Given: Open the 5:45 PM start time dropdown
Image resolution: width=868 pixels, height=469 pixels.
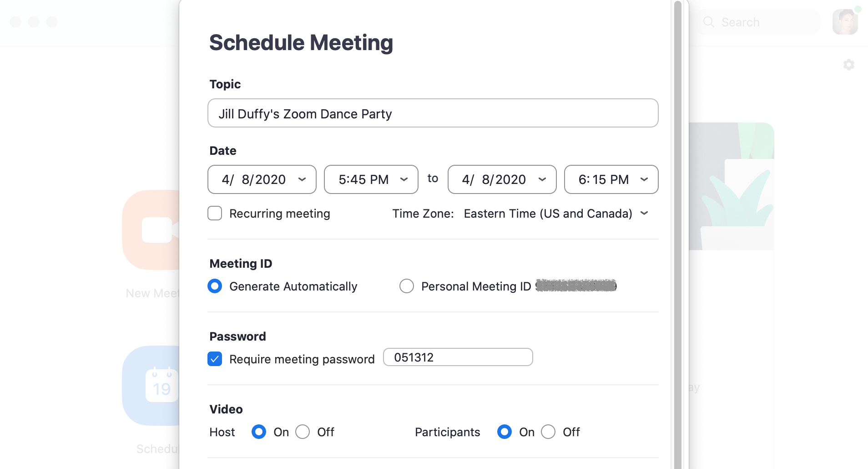Looking at the screenshot, I should coord(371,179).
